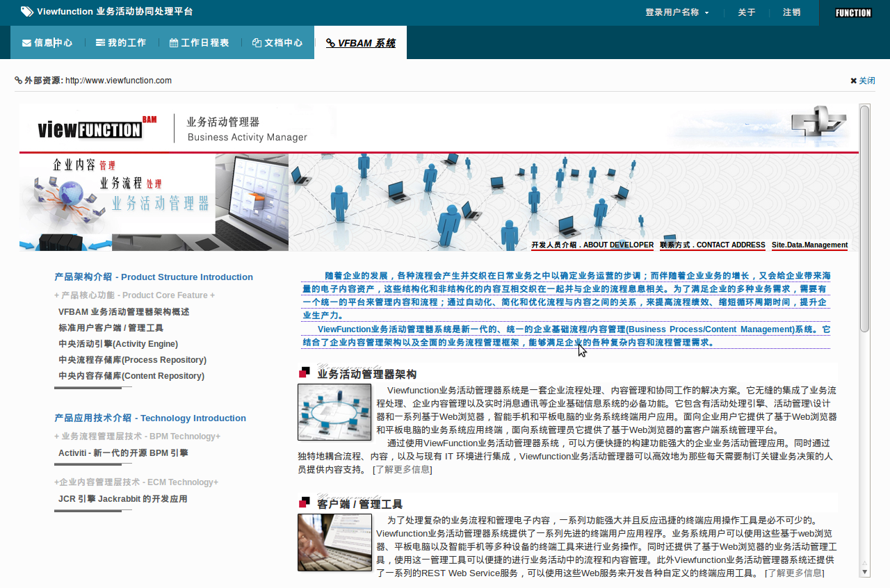This screenshot has width=890, height=588.
Task: Click the vertical scrollbar thumb
Action: click(x=865, y=218)
